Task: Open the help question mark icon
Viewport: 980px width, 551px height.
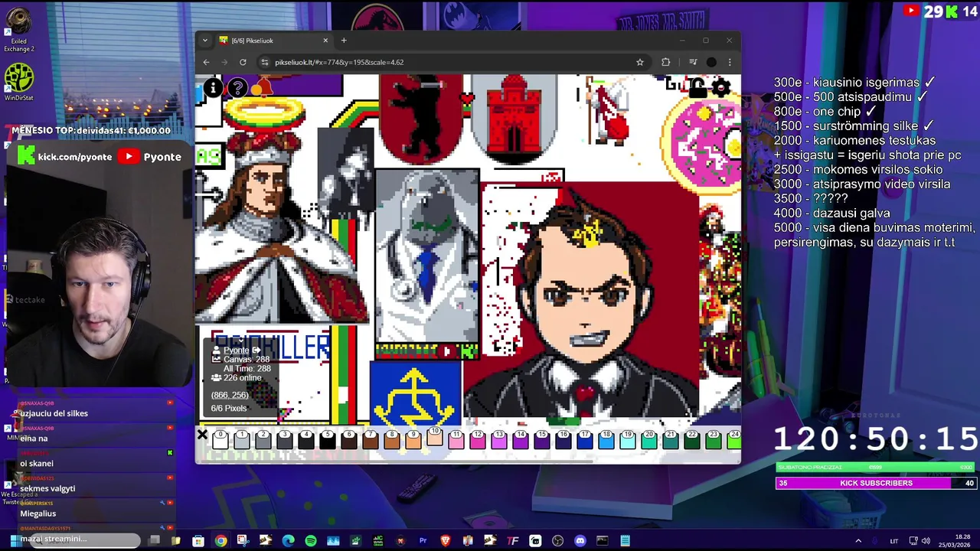Action: pos(237,89)
